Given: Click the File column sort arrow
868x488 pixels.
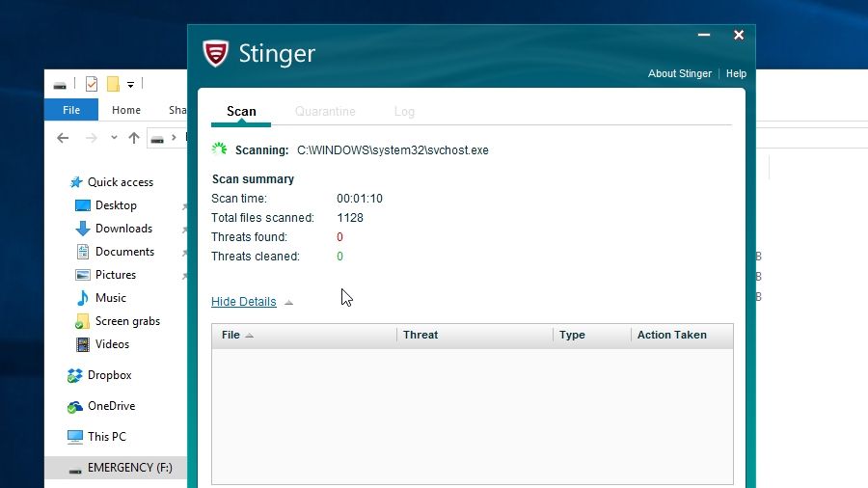Looking at the screenshot, I should 249,336.
